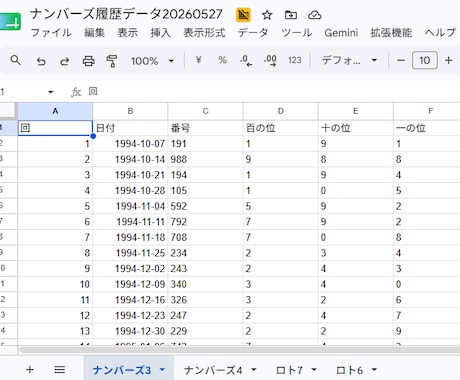The width and height of the screenshot is (460, 380).
Task: Redo the last action
Action: coord(65,61)
